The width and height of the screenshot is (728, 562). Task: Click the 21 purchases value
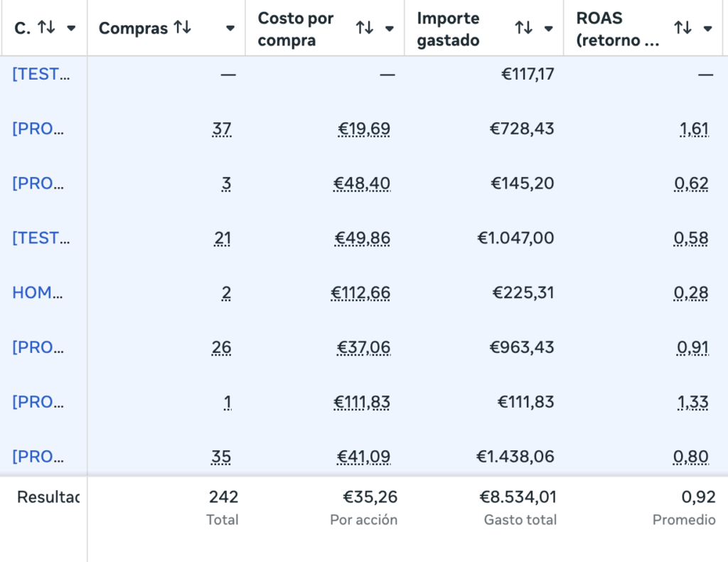[223, 238]
